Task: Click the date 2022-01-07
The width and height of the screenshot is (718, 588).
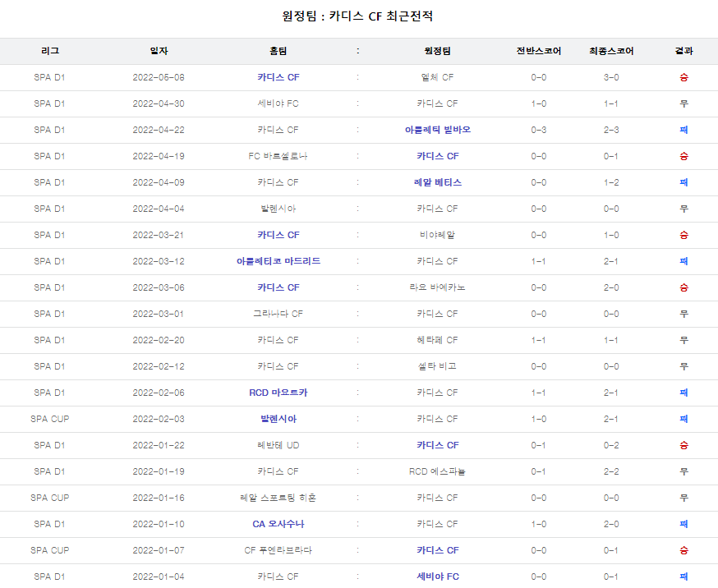Action: (159, 550)
